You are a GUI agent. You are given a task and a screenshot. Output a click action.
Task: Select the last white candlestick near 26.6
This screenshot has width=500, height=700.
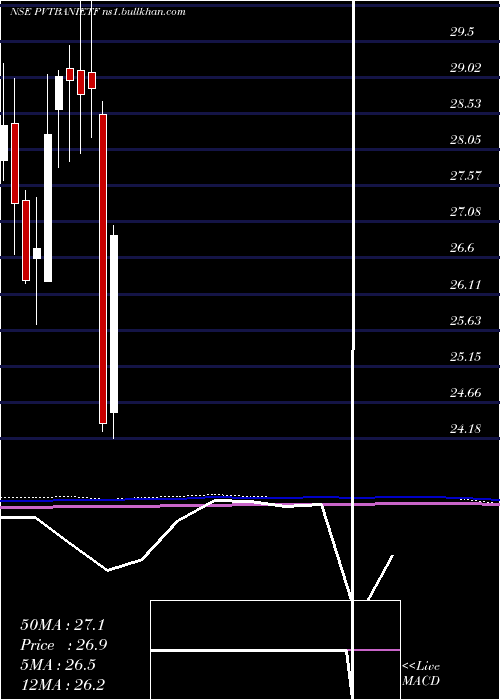click(x=114, y=324)
